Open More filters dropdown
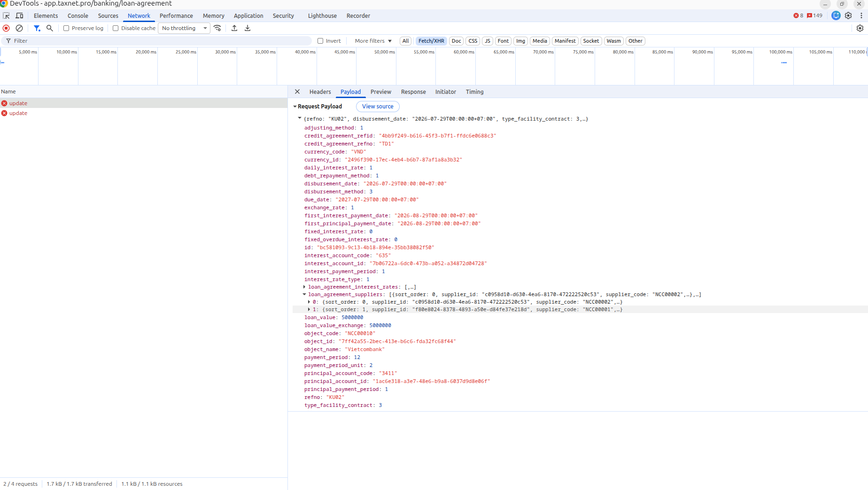 pyautogui.click(x=373, y=41)
